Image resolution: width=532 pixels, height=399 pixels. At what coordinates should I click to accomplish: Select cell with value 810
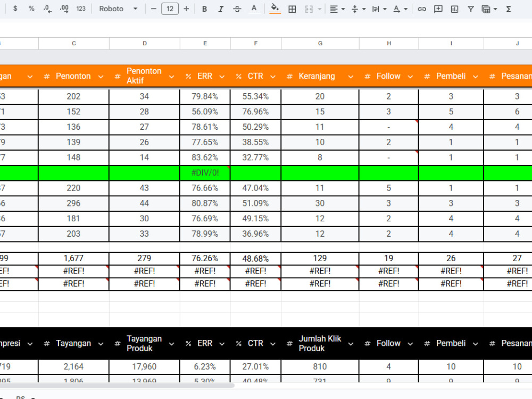coord(320,367)
